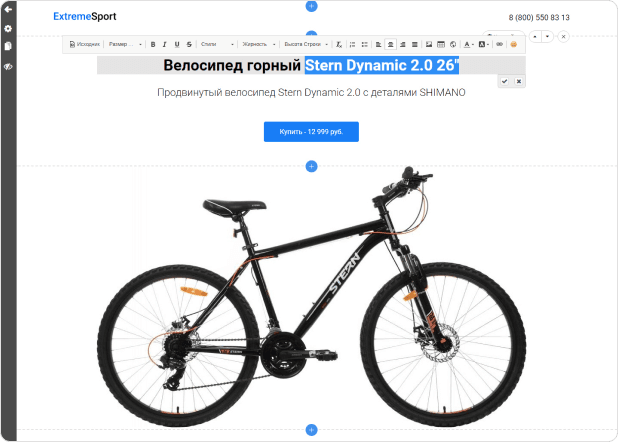Open the emoji smiley picker

(x=514, y=44)
